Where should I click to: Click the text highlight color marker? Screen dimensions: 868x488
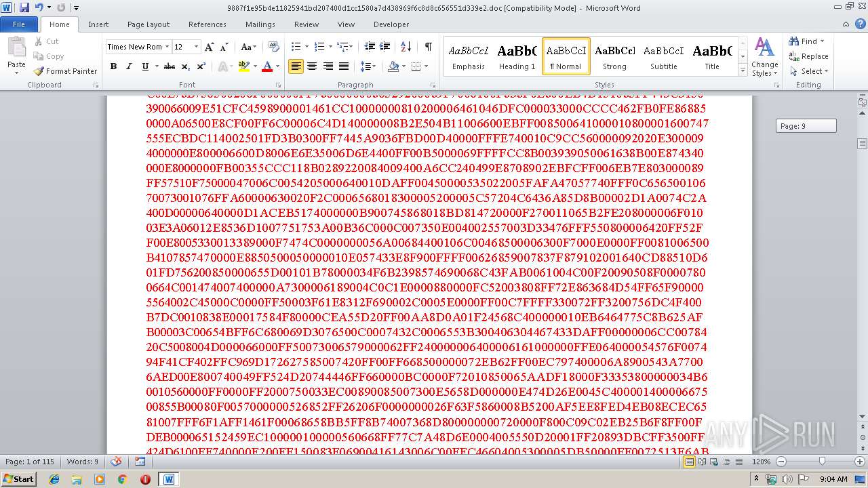[243, 66]
